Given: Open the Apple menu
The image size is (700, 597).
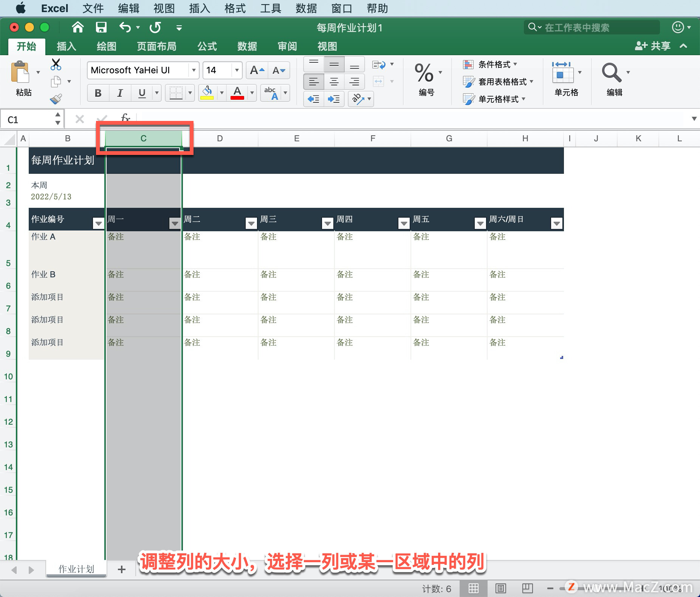Looking at the screenshot, I should point(21,8).
